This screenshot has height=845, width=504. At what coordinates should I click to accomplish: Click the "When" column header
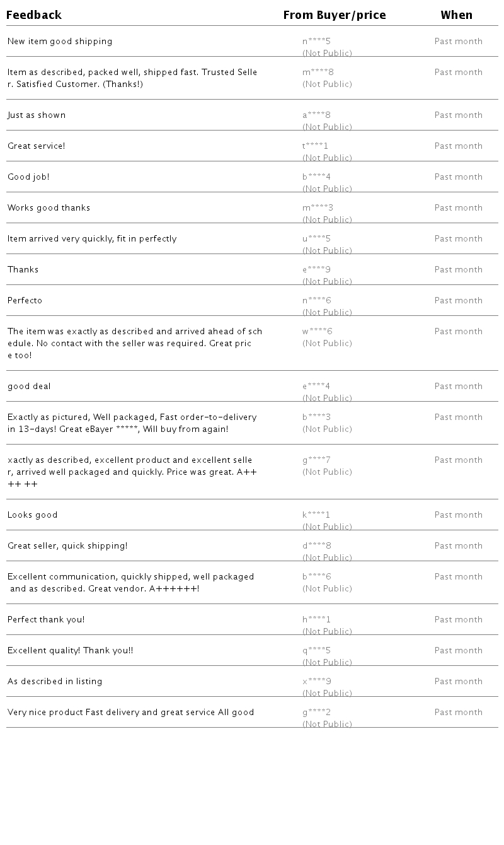click(456, 15)
